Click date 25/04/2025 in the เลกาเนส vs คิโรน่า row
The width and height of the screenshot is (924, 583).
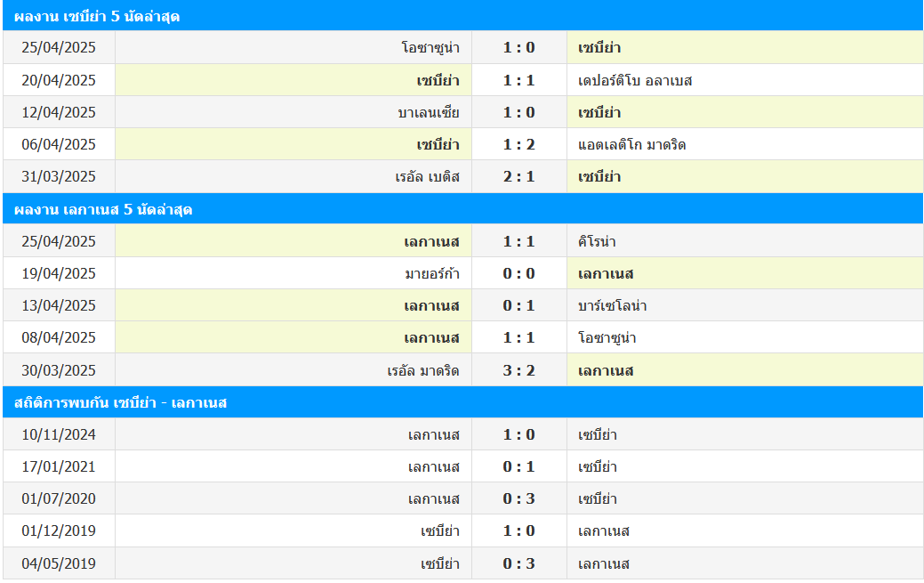(x=59, y=241)
